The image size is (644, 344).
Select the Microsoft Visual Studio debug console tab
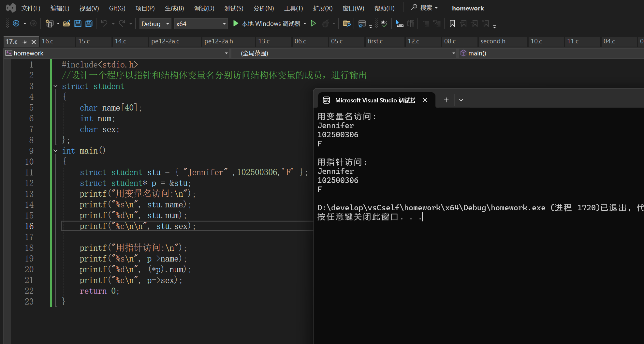(375, 100)
